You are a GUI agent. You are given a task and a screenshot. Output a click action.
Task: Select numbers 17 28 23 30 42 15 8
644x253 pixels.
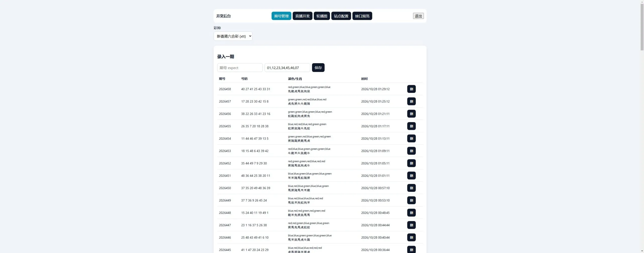pyautogui.click(x=255, y=101)
